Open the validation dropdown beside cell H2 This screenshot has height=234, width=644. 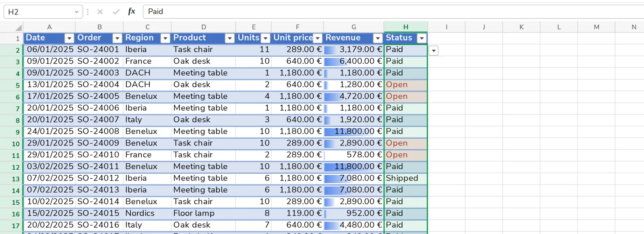pyautogui.click(x=433, y=51)
